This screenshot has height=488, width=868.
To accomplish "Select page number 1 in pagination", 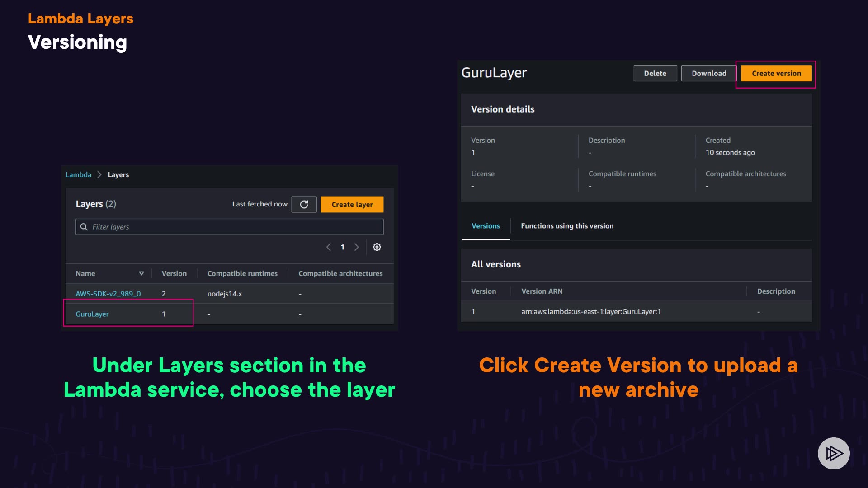I will (x=343, y=247).
